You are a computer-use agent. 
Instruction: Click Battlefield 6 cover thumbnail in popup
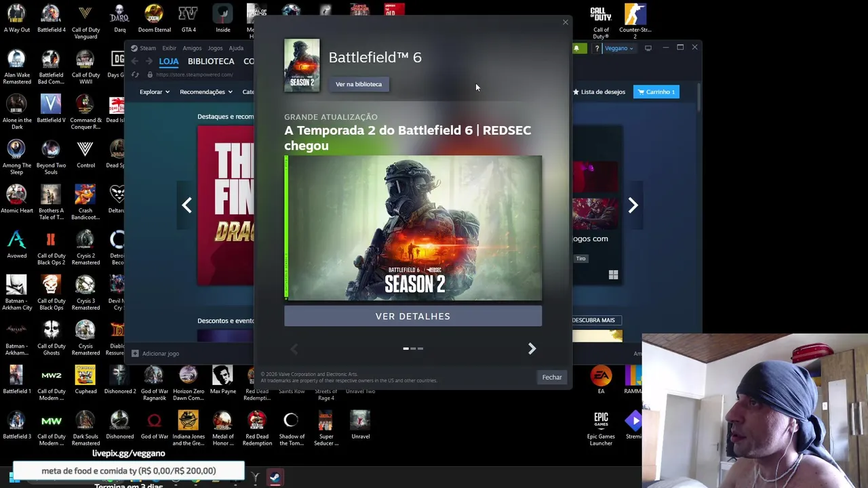tap(302, 66)
